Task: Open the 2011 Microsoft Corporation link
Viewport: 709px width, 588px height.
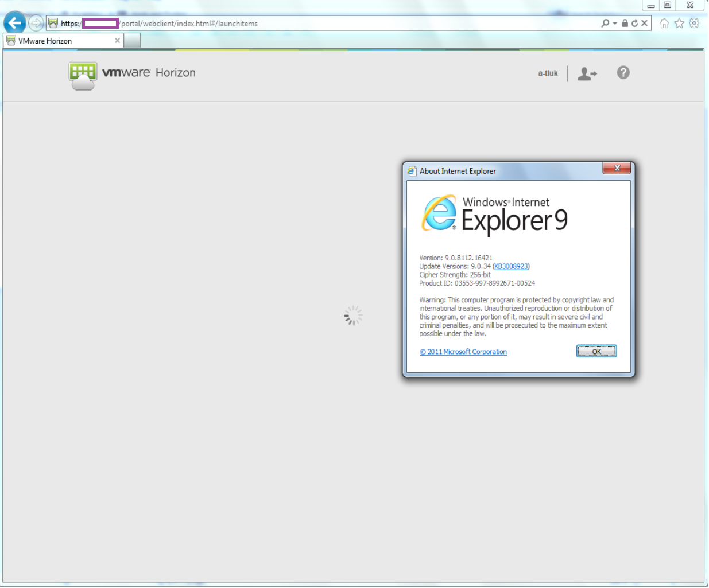Action: point(463,352)
